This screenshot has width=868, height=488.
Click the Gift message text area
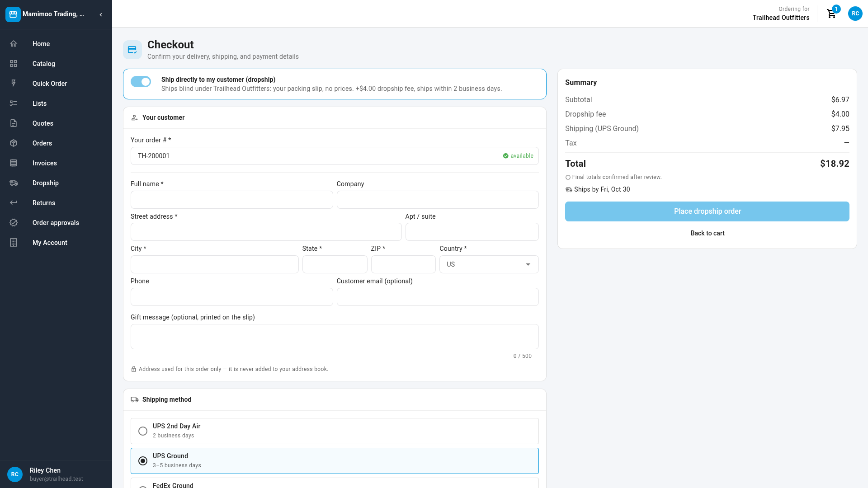[335, 337]
